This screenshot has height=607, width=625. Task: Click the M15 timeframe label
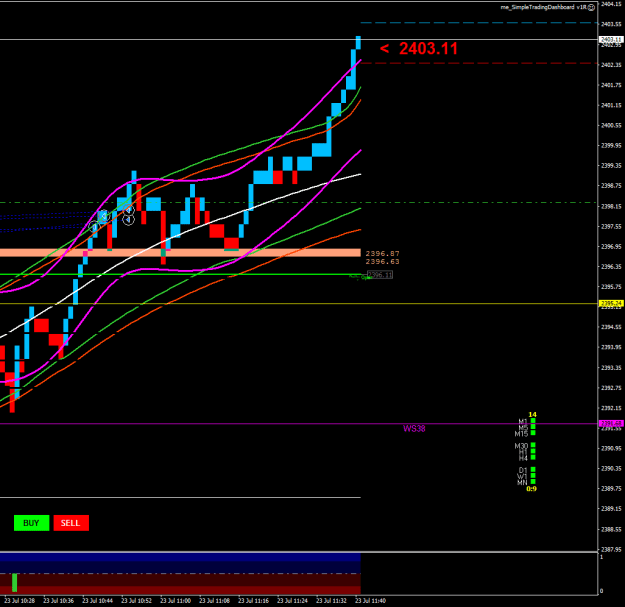click(x=521, y=434)
